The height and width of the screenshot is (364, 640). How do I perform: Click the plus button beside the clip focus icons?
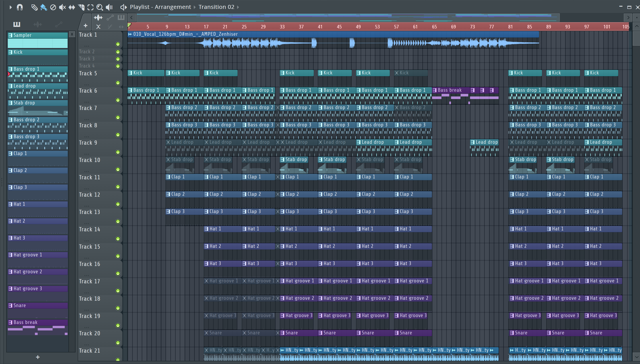(x=86, y=26)
